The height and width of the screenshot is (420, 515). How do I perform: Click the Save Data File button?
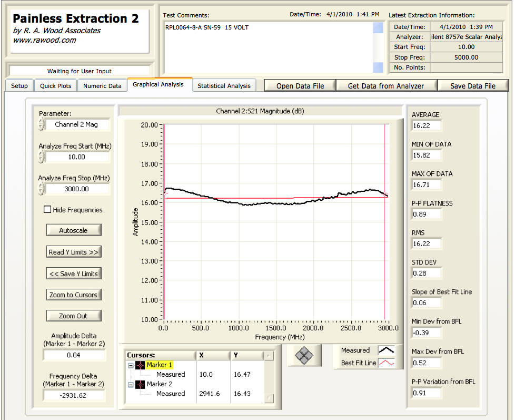473,86
